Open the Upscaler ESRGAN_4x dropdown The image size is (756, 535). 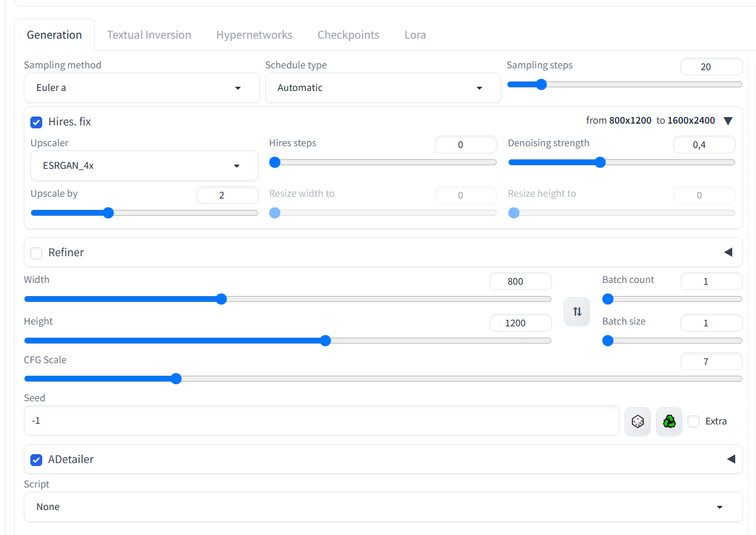coord(144,166)
